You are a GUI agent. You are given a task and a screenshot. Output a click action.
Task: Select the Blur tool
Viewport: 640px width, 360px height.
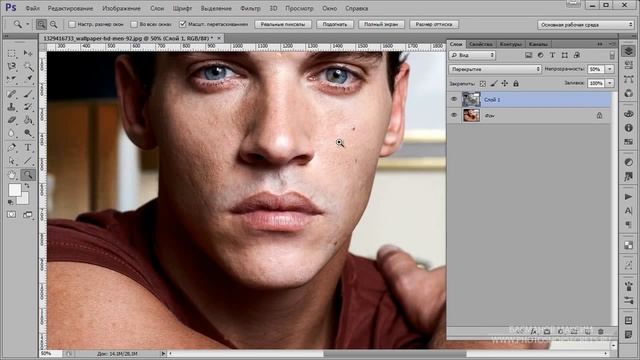pyautogui.click(x=11, y=133)
